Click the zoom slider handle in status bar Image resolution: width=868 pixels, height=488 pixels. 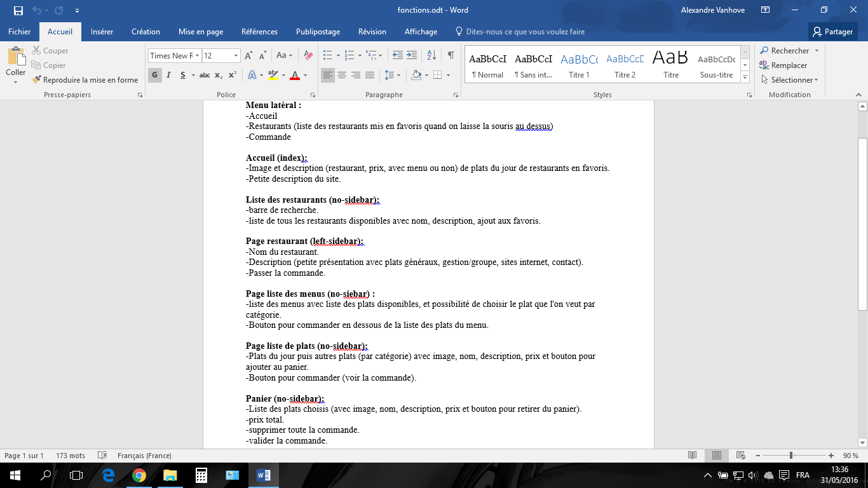pyautogui.click(x=791, y=456)
